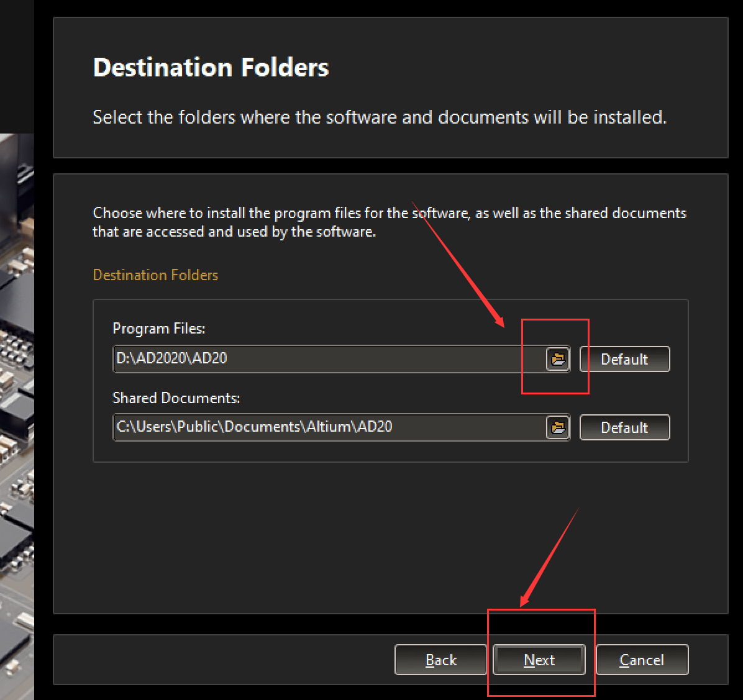Select the 'Shared Documents:' label
Viewport: 743px width, 700px height.
(x=176, y=398)
